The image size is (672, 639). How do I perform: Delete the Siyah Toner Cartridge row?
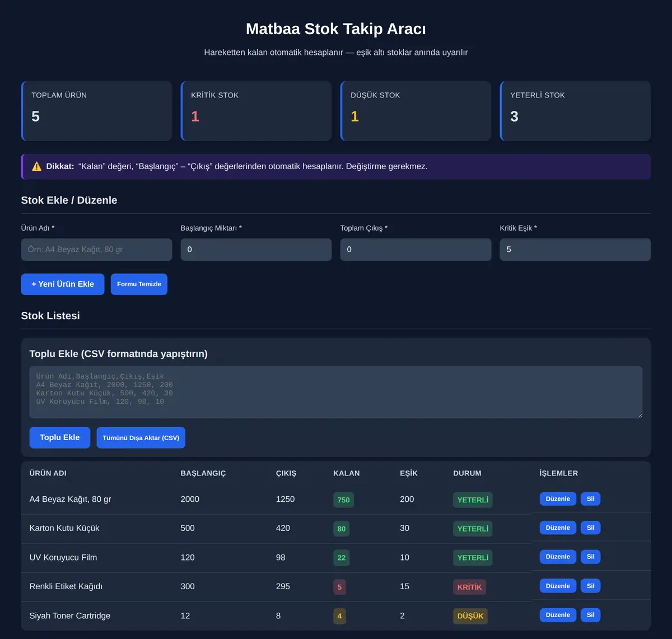click(590, 615)
